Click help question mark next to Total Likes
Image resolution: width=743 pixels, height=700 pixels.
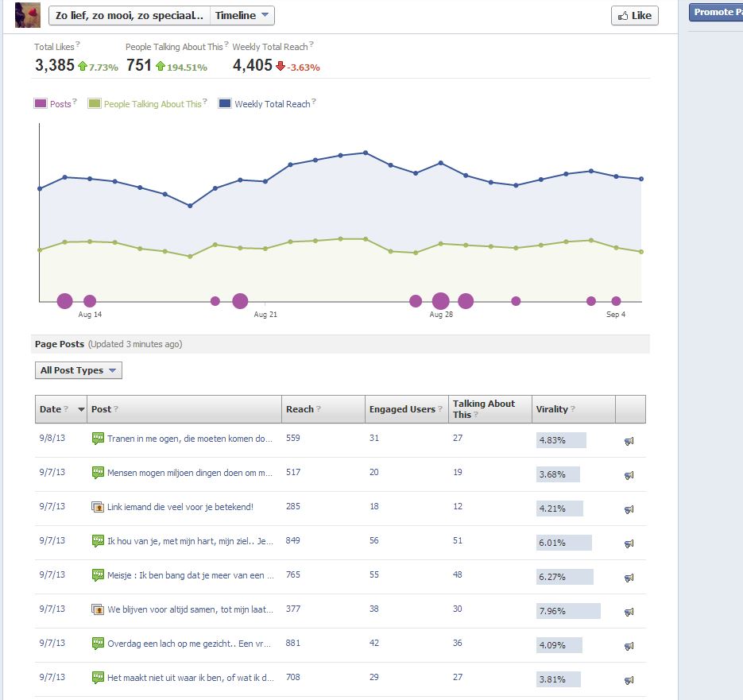[78, 44]
